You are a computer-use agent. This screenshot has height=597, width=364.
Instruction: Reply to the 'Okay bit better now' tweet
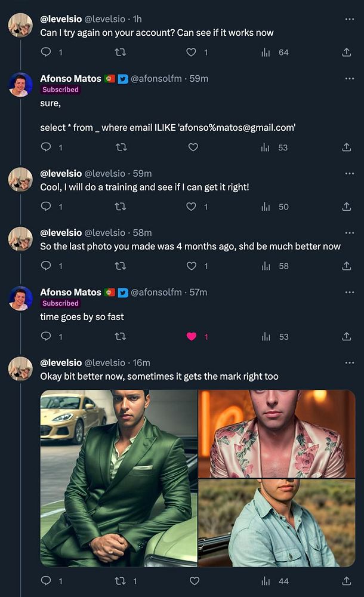46,581
